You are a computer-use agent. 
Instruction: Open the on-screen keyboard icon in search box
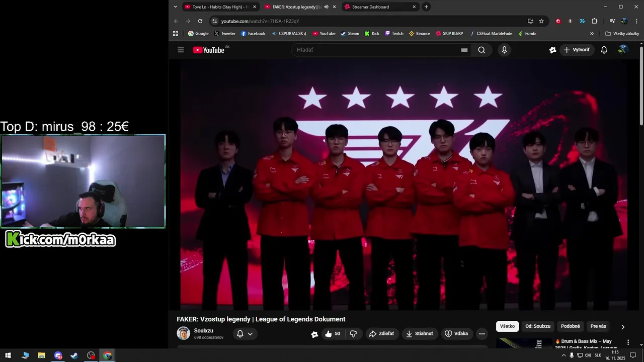point(464,50)
